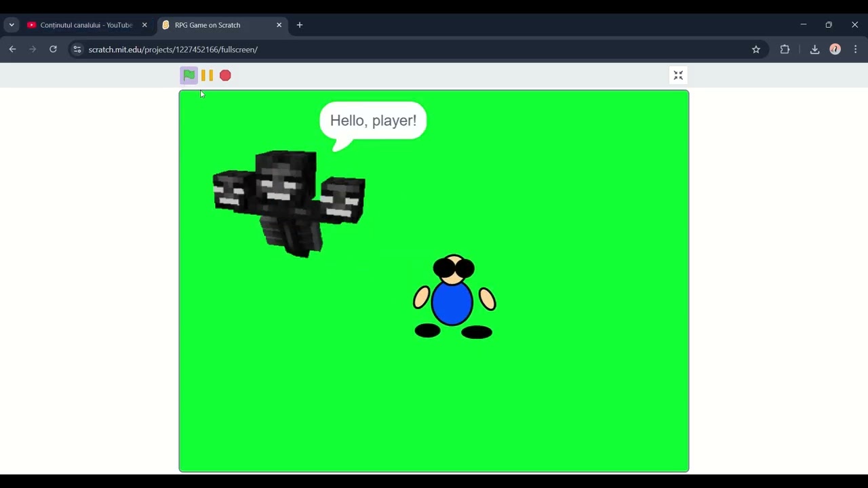
Task: Open the tab search dropdown
Action: pyautogui.click(x=12, y=25)
